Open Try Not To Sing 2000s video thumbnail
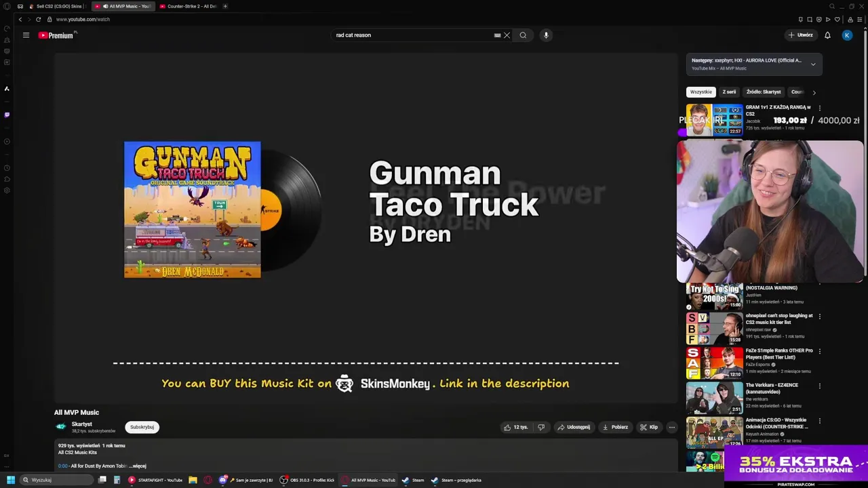 click(x=715, y=296)
